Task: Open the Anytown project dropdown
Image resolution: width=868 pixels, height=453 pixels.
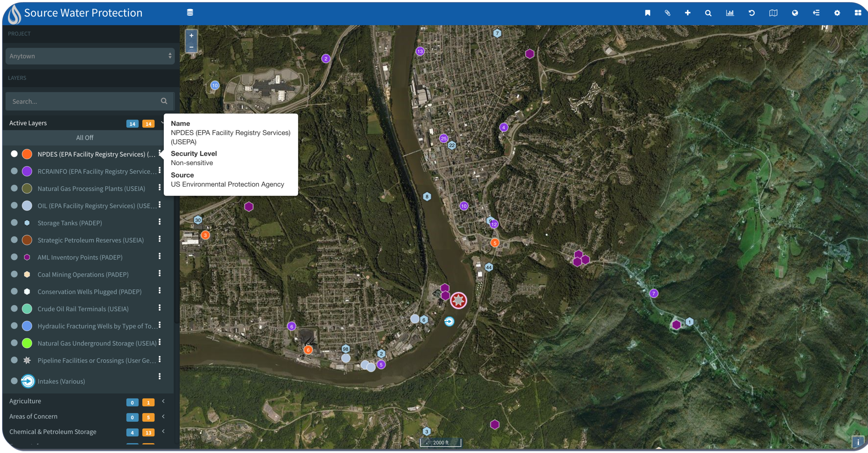Action: 90,56
